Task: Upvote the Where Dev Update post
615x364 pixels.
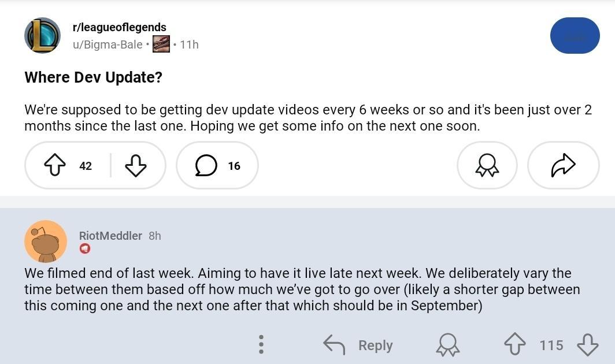Action: click(55, 165)
